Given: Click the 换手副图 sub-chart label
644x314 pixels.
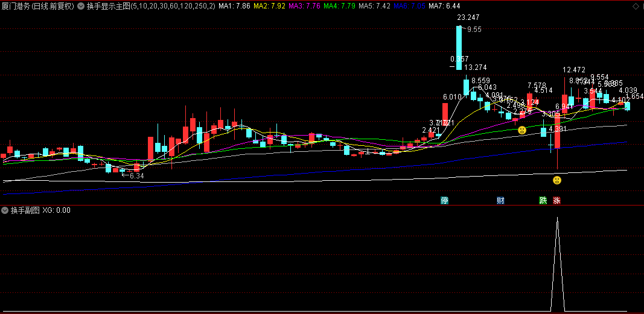Looking at the screenshot, I should (x=25, y=210).
